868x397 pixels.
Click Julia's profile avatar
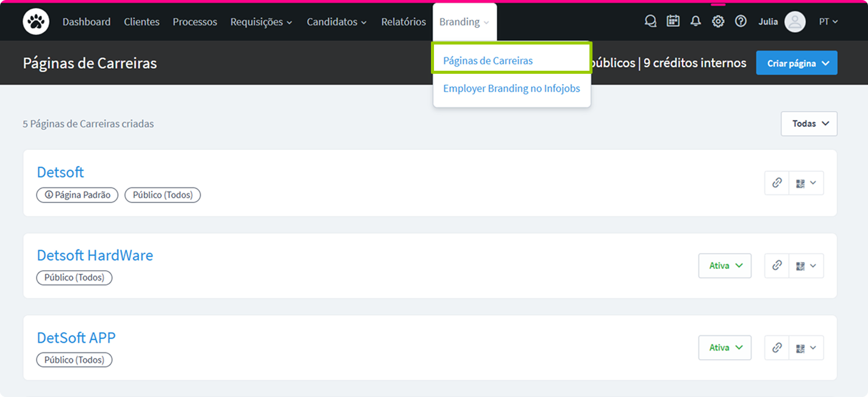tap(795, 22)
